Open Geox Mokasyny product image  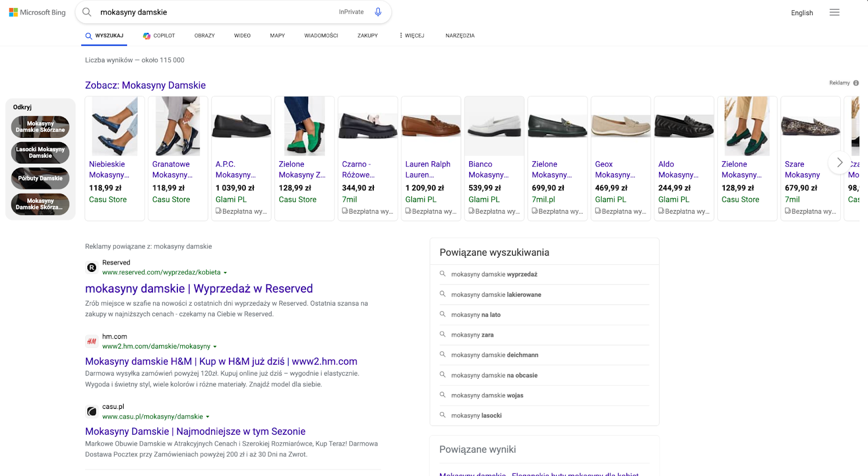[x=621, y=126]
